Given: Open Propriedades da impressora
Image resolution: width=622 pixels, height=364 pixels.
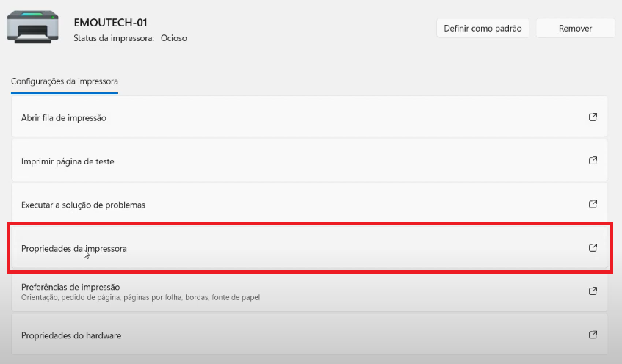Looking at the screenshot, I should pyautogui.click(x=309, y=248).
